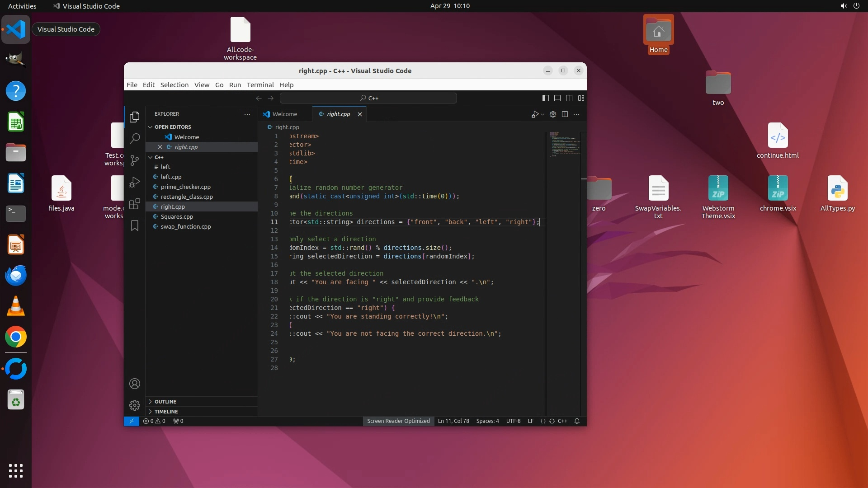Click Screen Reader Optimized in status bar

(398, 421)
